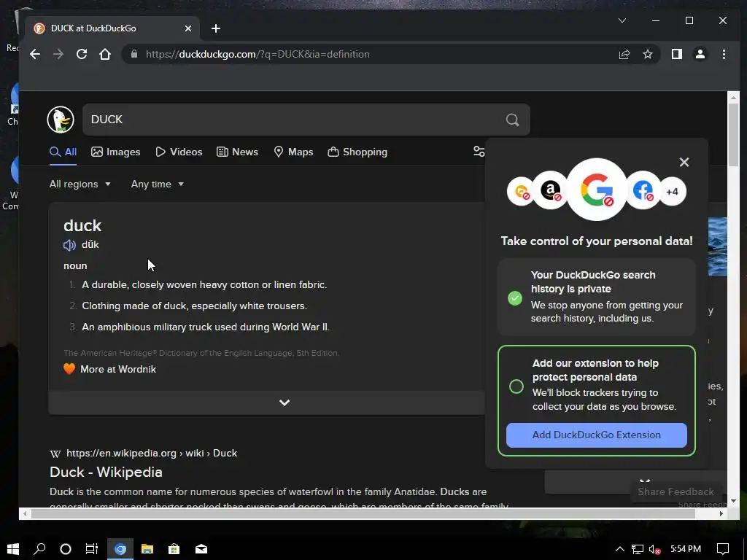
Task: Toggle the browser side panel
Action: point(676,54)
